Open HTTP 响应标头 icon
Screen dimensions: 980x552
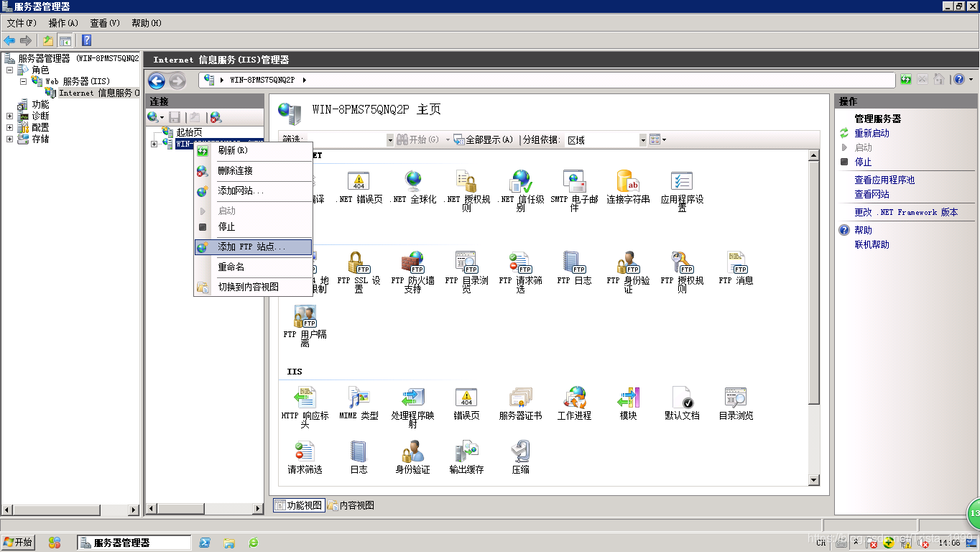pos(305,397)
